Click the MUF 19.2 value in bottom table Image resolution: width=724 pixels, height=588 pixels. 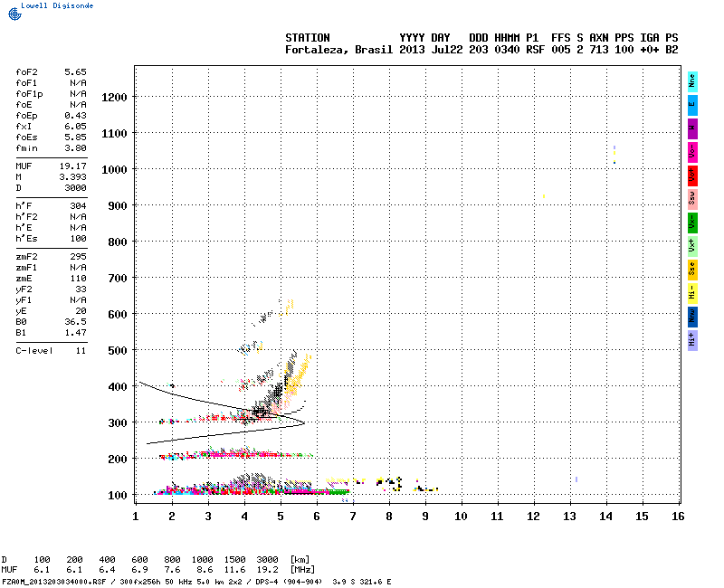267,570
